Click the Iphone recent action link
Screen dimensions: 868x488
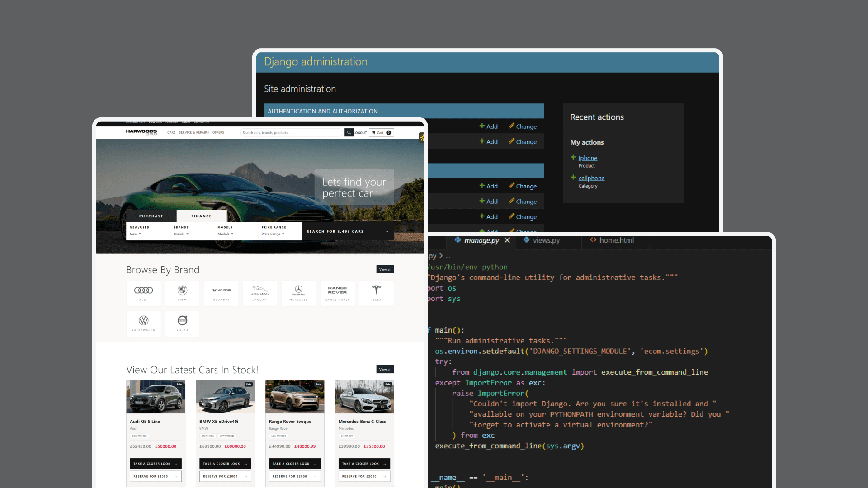[x=588, y=158]
